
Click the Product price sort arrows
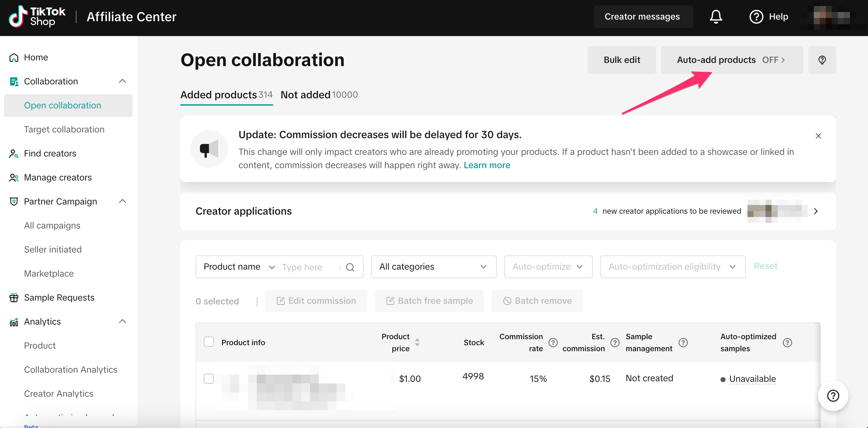coord(417,342)
